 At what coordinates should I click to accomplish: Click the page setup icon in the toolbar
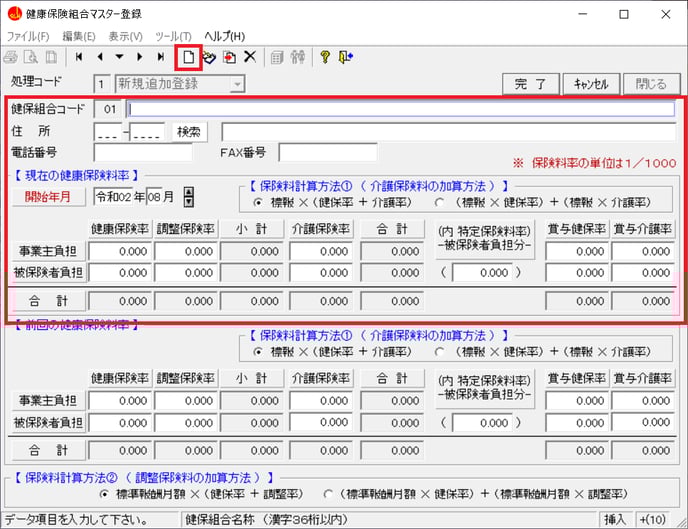pos(51,57)
